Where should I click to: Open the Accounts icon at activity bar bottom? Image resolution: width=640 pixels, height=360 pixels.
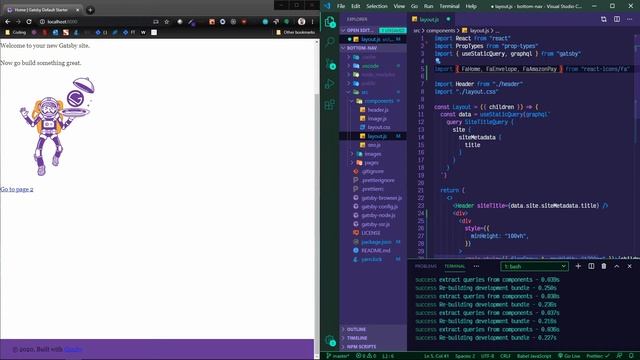pos(330,340)
